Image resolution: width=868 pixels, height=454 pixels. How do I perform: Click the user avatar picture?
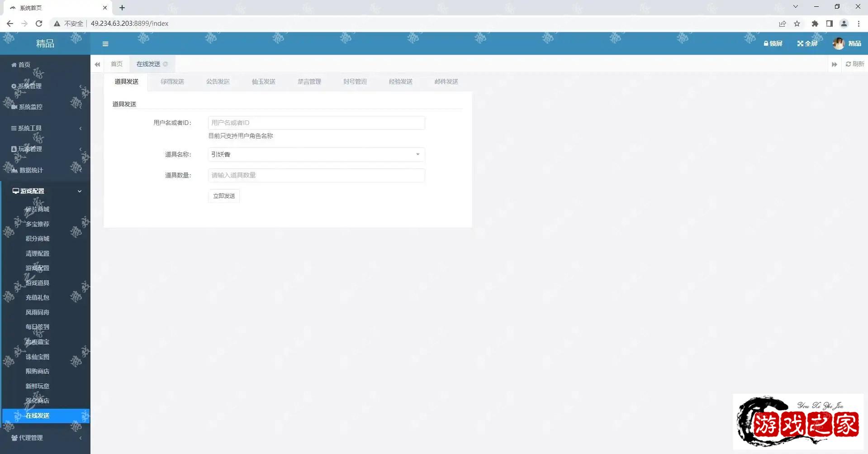coord(838,43)
